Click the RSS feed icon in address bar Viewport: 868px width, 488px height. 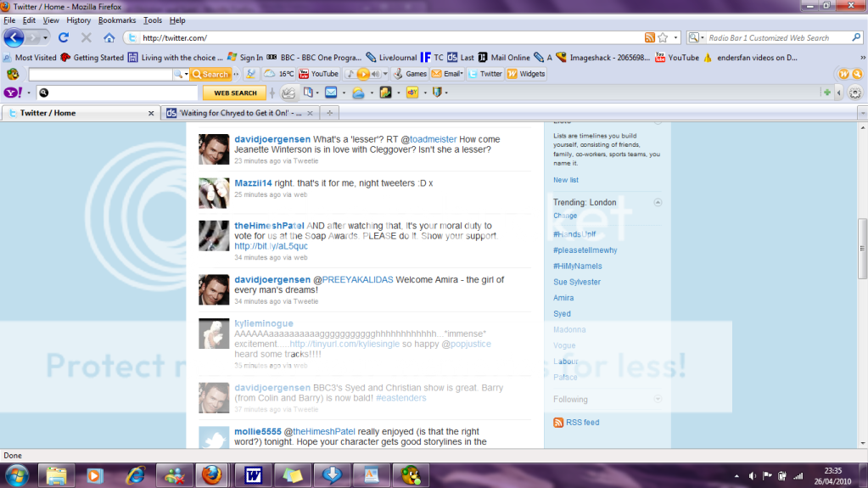(x=649, y=37)
